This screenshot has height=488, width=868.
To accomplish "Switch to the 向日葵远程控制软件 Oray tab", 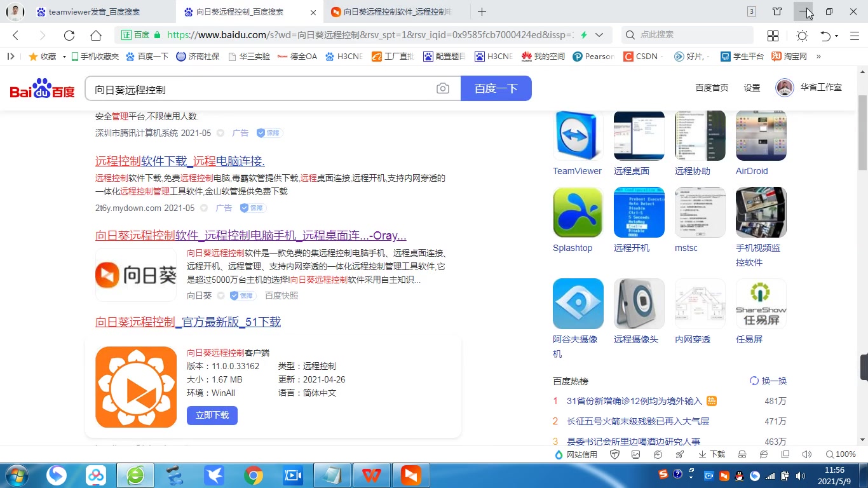I will click(x=398, y=11).
